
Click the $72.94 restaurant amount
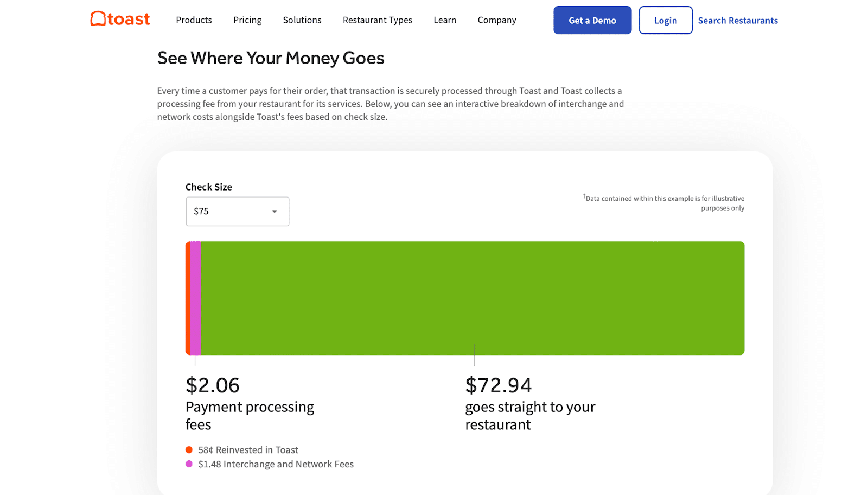(499, 385)
